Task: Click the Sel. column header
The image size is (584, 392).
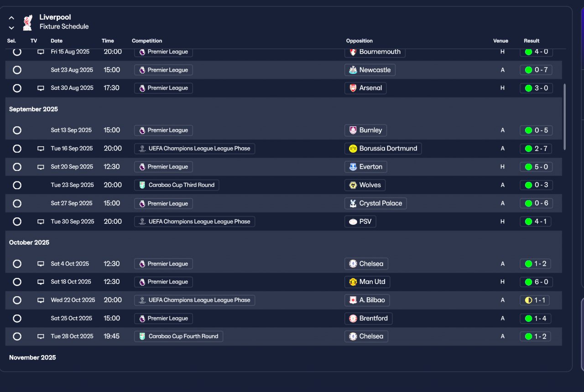Action: point(11,41)
